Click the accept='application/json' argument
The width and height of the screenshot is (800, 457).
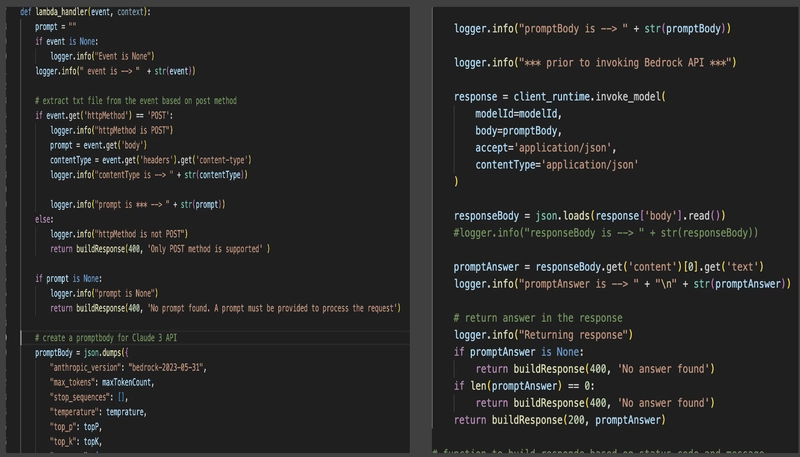(x=546, y=147)
